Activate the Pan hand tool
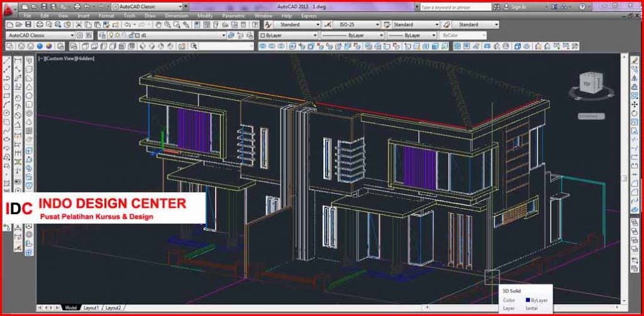This screenshot has width=644, height=316. [158, 25]
